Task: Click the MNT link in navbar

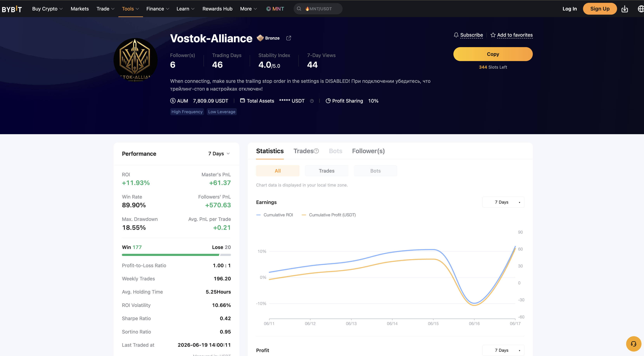Action: coord(275,9)
